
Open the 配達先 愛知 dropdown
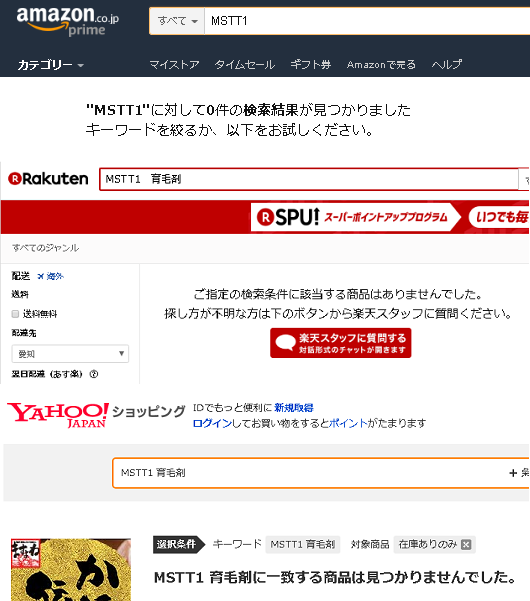click(70, 353)
